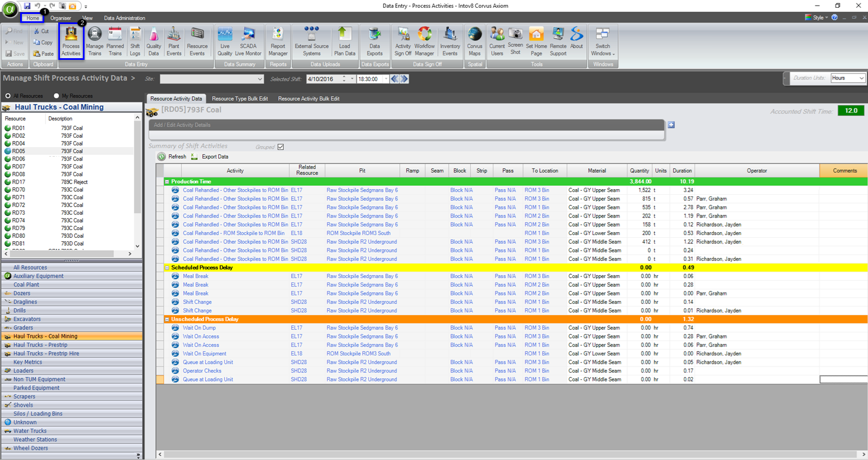This screenshot has height=460, width=868.
Task: Collapse the Scheduled Process Delay group
Action: (167, 268)
